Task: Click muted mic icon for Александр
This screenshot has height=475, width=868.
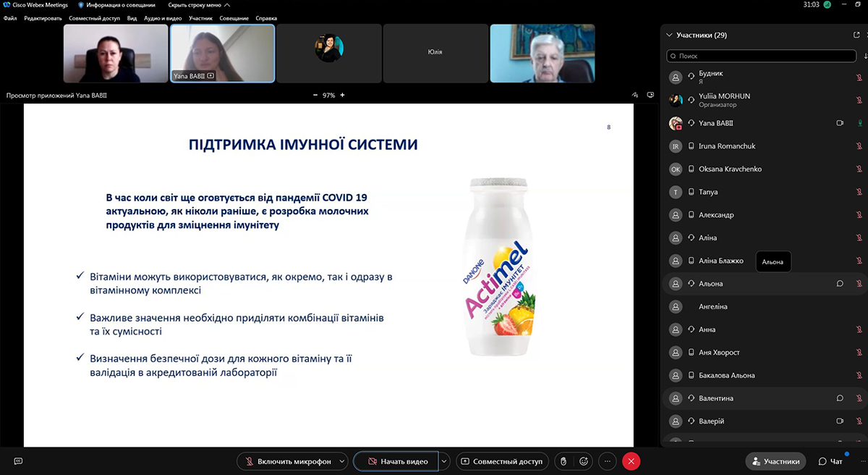Action: tap(859, 214)
